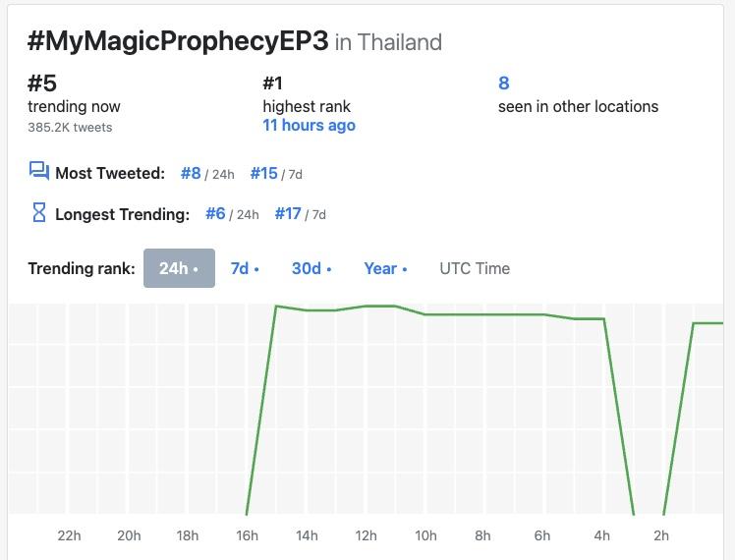Click the UTC Time label

coord(475,268)
